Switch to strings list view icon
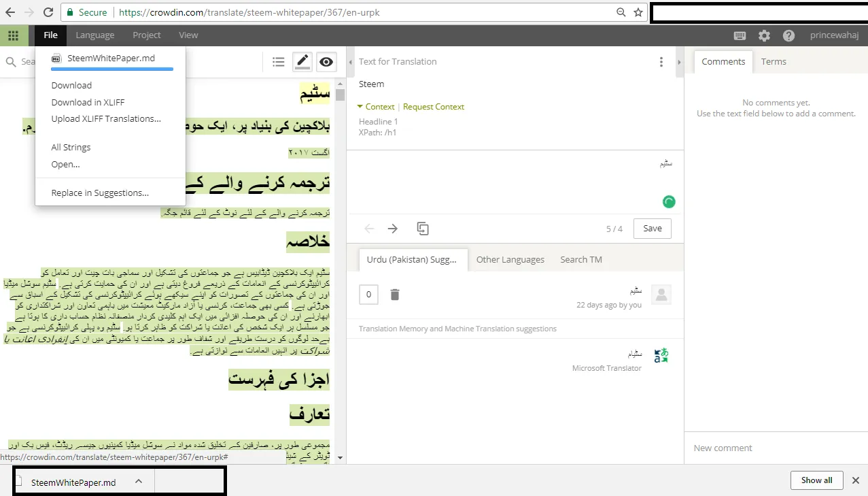Image resolution: width=868 pixels, height=496 pixels. tap(279, 62)
